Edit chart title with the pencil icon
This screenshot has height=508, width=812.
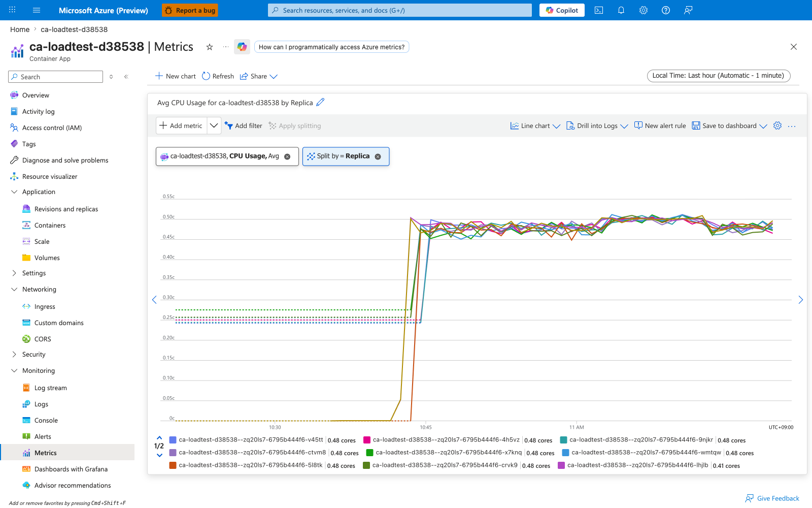[x=320, y=102]
